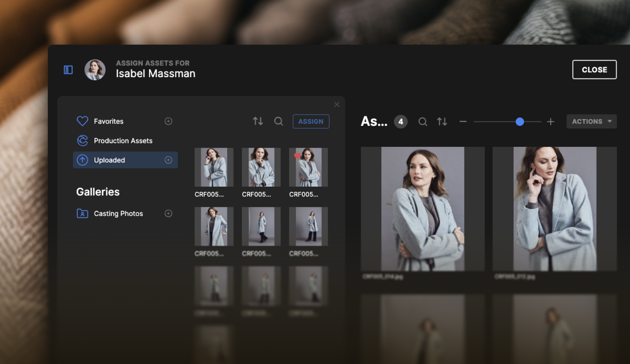Viewport: 630px width, 364px height.
Task: Open search in the uploads panel
Action: coord(278,121)
